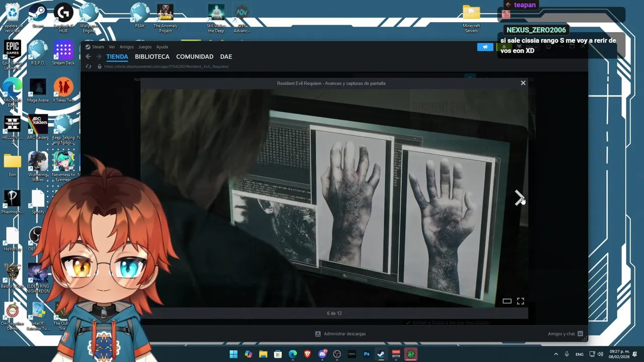Image resolution: width=644 pixels, height=362 pixels.
Task: Open the BIBLIOTECA tab in Steam
Action: tap(152, 57)
